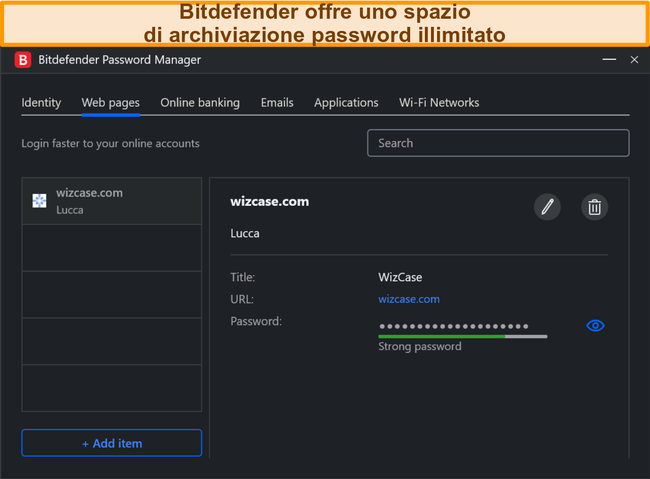Click the wizcase.com heading in details panel
This screenshot has height=479, width=650.
click(x=269, y=202)
